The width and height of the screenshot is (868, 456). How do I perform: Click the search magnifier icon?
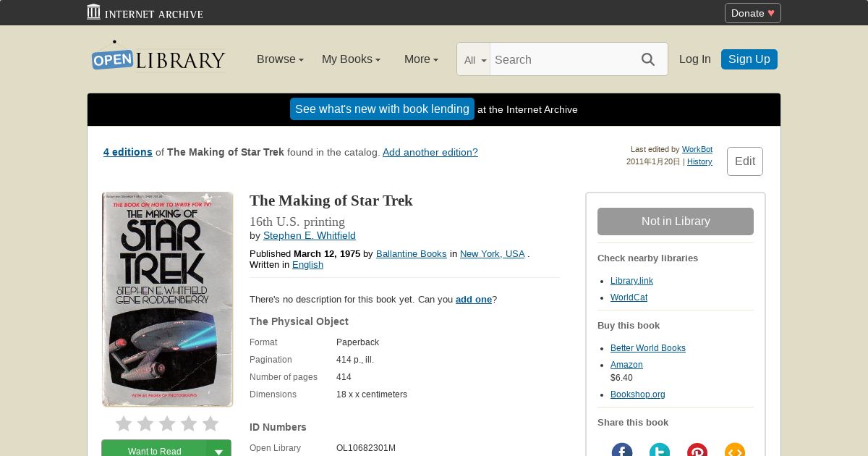[648, 59]
